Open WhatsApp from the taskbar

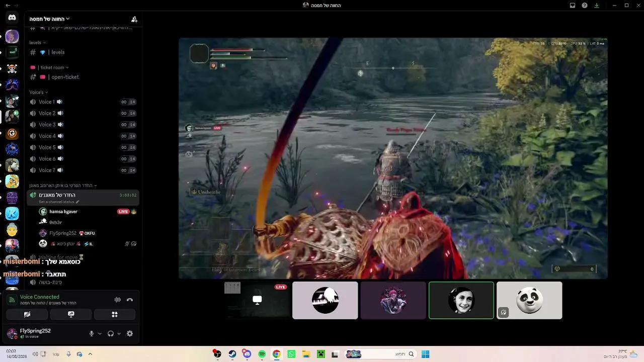(291, 354)
